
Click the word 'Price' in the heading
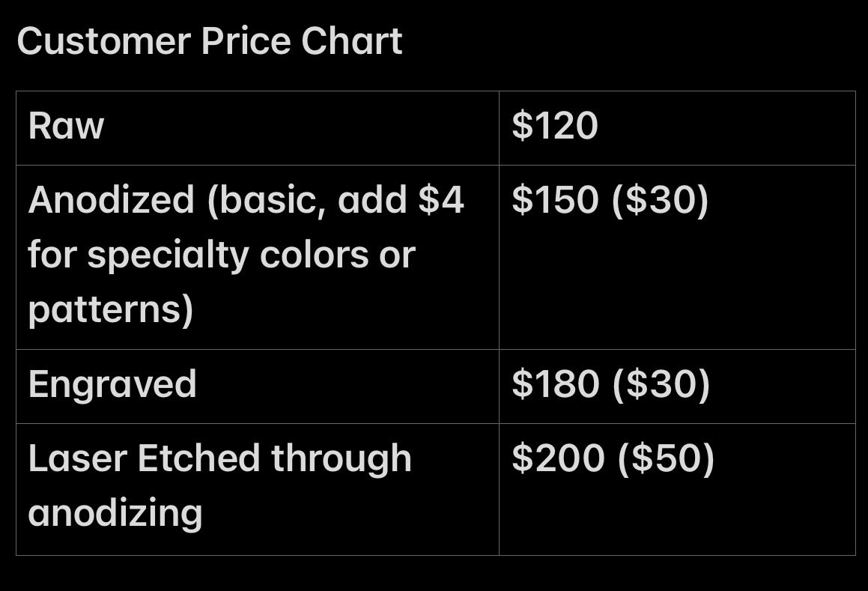(x=246, y=41)
